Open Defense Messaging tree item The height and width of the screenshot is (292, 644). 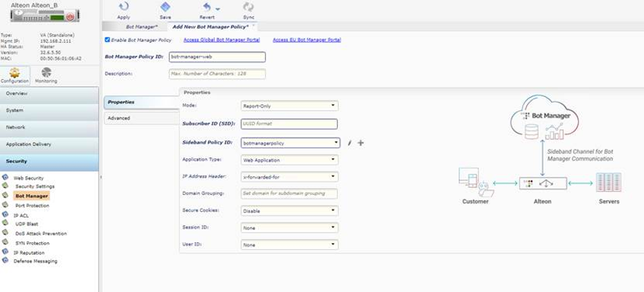click(35, 261)
